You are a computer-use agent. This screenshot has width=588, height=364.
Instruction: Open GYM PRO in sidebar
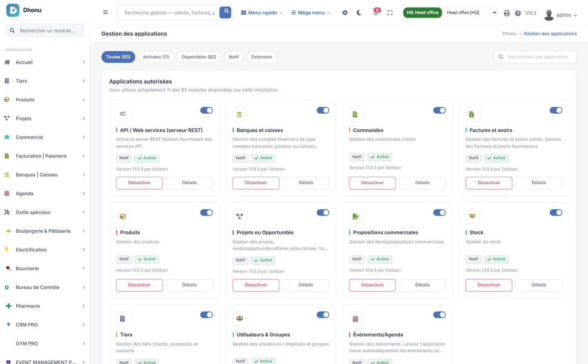45,343
